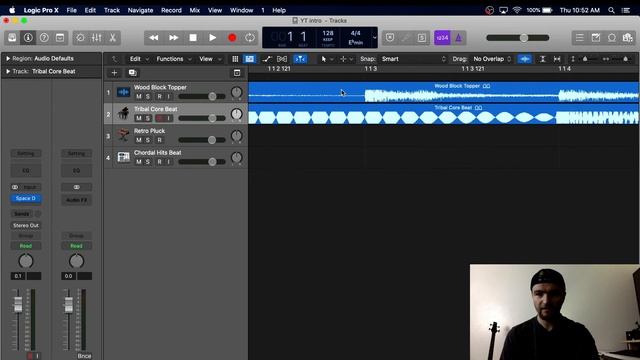640x360 pixels.
Task: Mute the Retro Pluck track
Action: pos(139,140)
